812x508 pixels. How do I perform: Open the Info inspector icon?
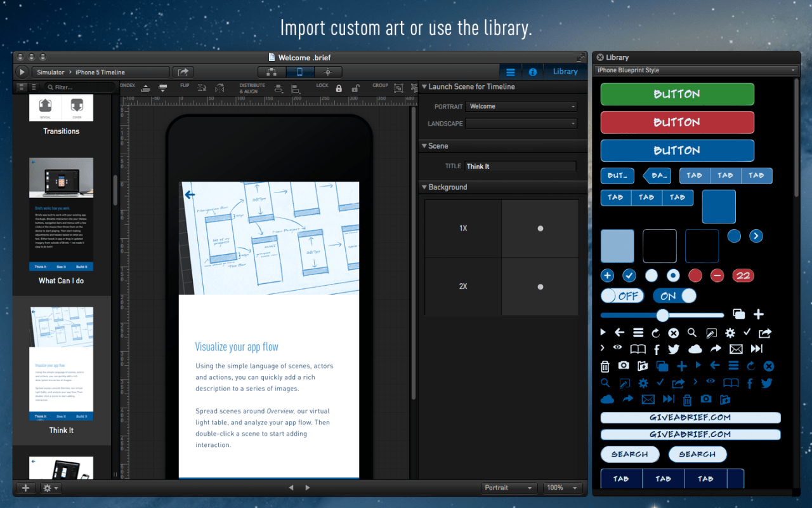coord(533,72)
